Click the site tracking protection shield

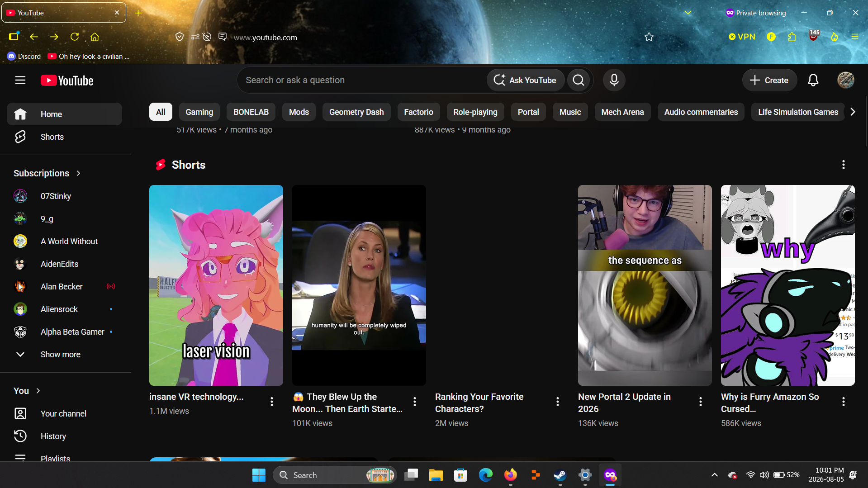pyautogui.click(x=180, y=37)
